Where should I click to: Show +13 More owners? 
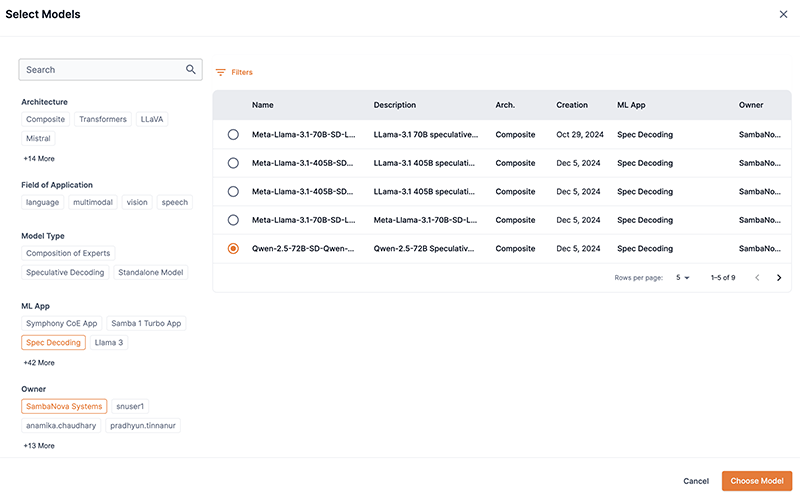coord(39,445)
